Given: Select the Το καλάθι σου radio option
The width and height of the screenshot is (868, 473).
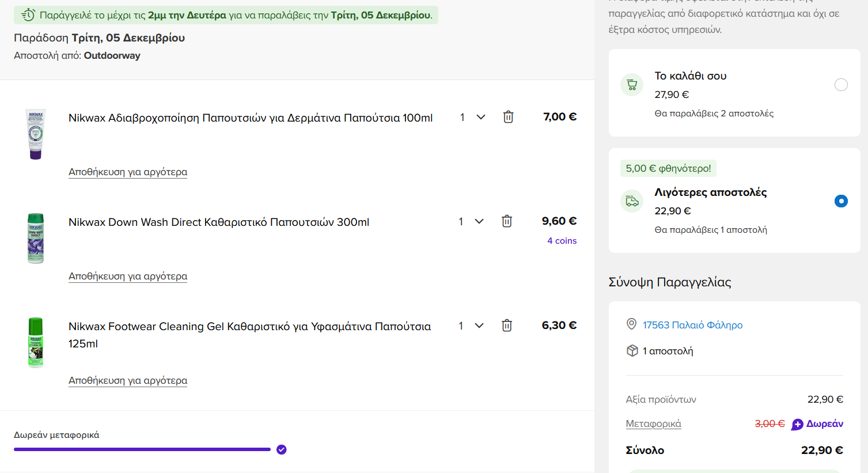Looking at the screenshot, I should (841, 85).
